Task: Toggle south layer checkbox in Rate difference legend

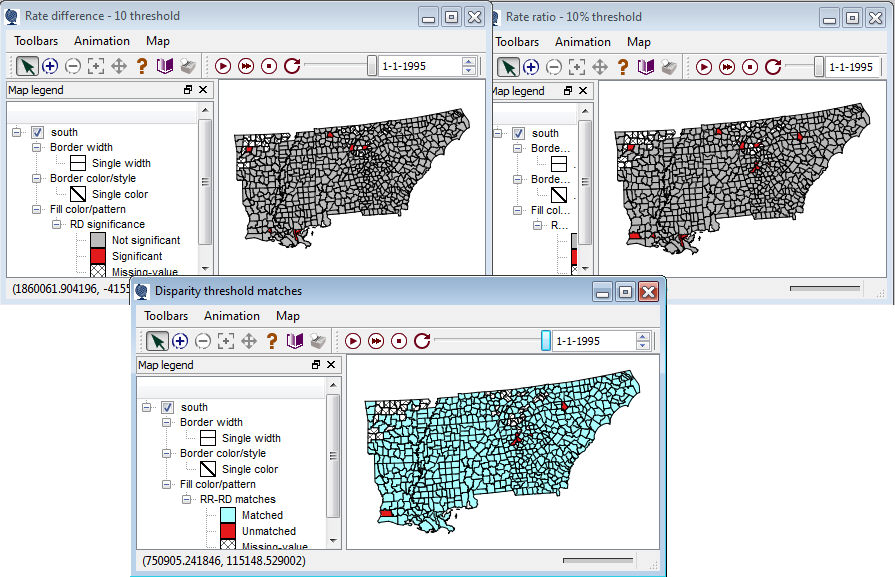Action: pos(38,132)
